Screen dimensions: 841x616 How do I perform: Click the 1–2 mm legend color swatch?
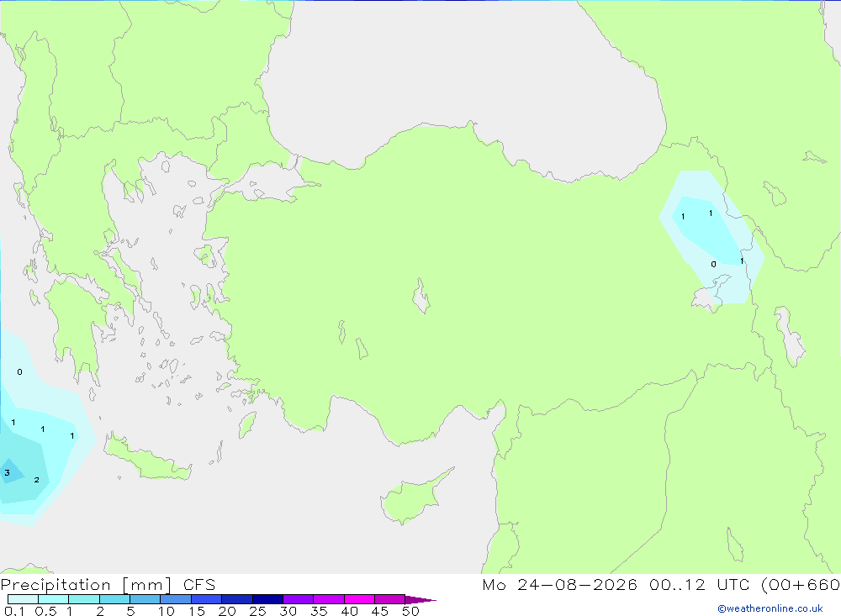[x=84, y=599]
